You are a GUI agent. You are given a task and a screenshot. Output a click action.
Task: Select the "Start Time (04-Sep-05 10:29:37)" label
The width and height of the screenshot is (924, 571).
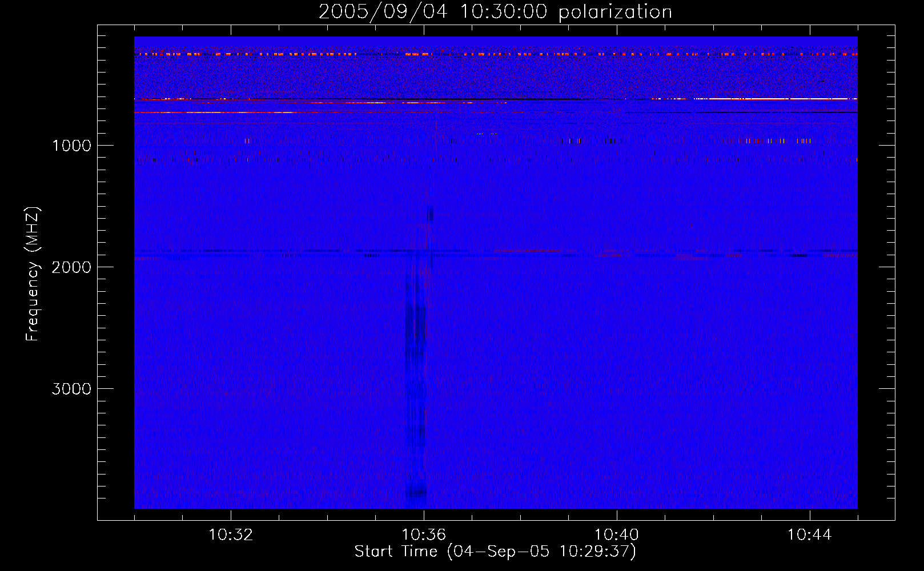[495, 552]
